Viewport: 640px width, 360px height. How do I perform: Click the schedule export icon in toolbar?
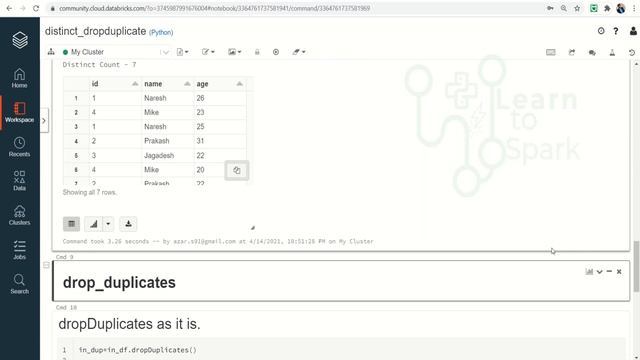pyautogui.click(x=571, y=52)
